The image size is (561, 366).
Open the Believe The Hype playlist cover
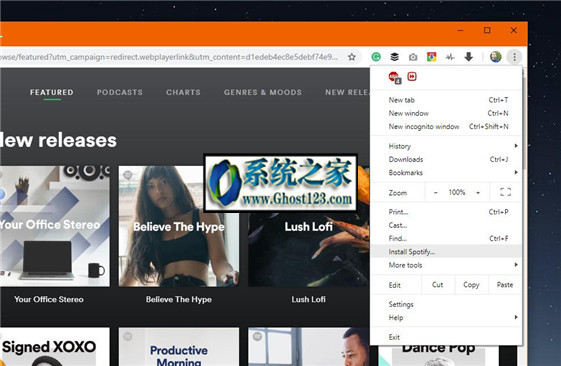(179, 226)
